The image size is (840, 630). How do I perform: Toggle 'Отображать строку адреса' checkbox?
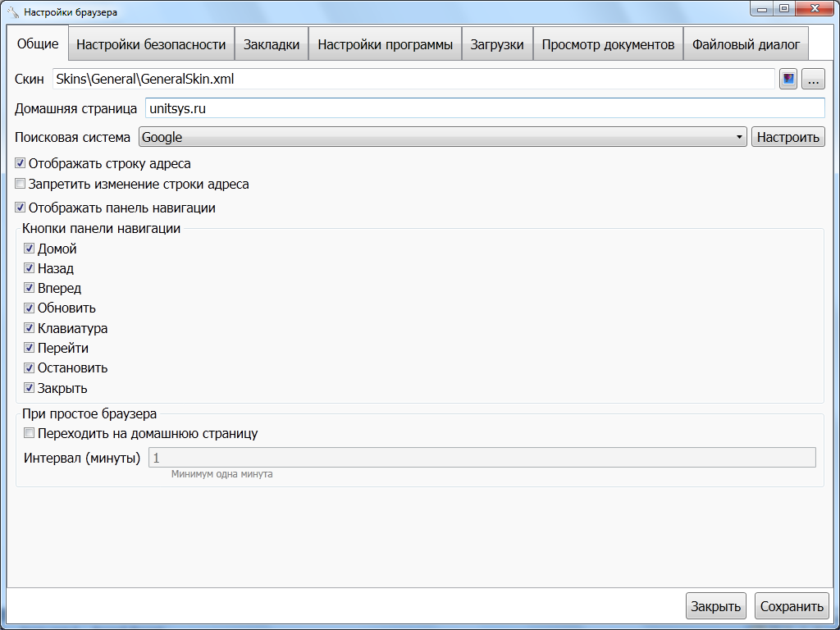click(21, 164)
